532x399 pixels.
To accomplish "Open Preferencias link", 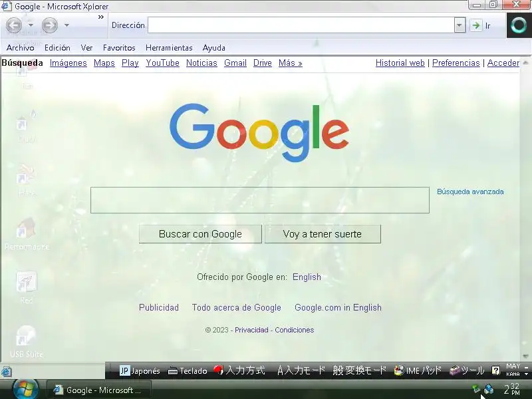I will (456, 63).
